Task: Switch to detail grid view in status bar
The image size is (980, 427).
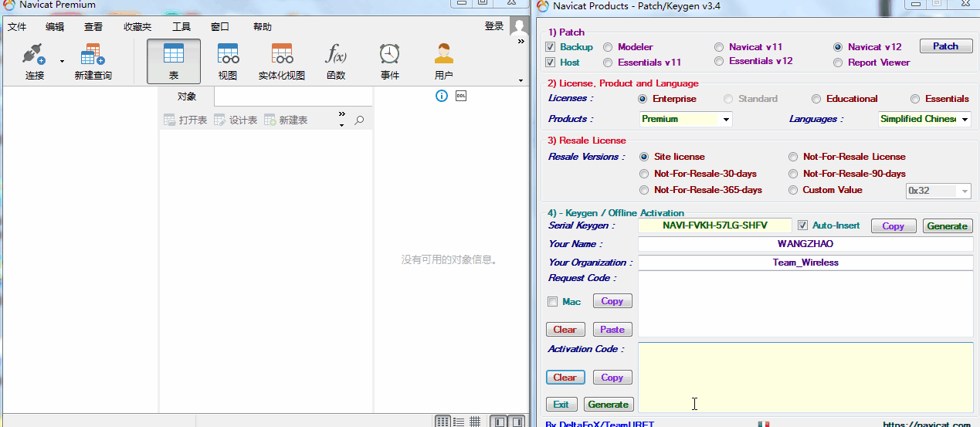Action: (x=475, y=422)
